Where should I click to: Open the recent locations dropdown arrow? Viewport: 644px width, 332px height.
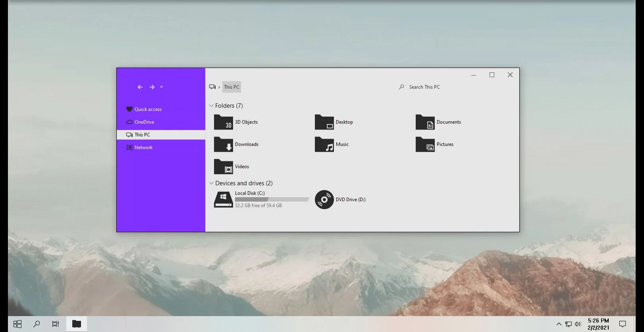161,87
